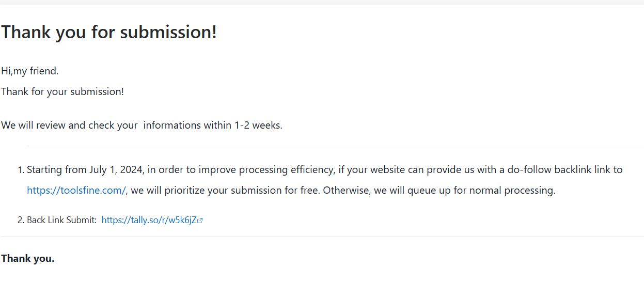The image size is (644, 282).
Task: Click the 'Starting from July 1, 2024' text
Action: click(86, 169)
